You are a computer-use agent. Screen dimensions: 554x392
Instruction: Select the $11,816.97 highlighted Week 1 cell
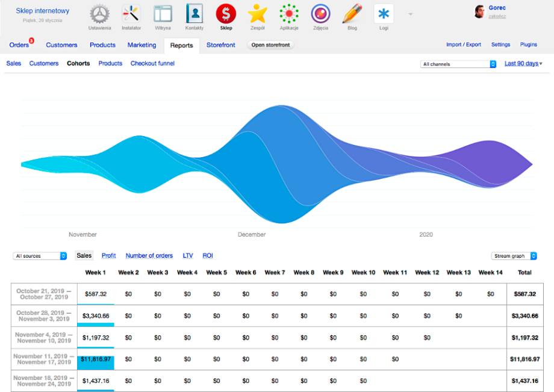pos(96,359)
